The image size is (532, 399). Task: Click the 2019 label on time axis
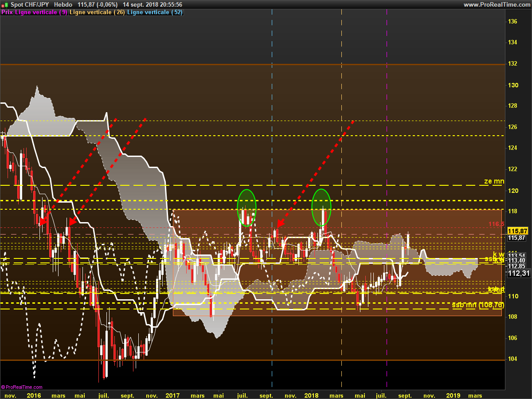click(x=453, y=395)
